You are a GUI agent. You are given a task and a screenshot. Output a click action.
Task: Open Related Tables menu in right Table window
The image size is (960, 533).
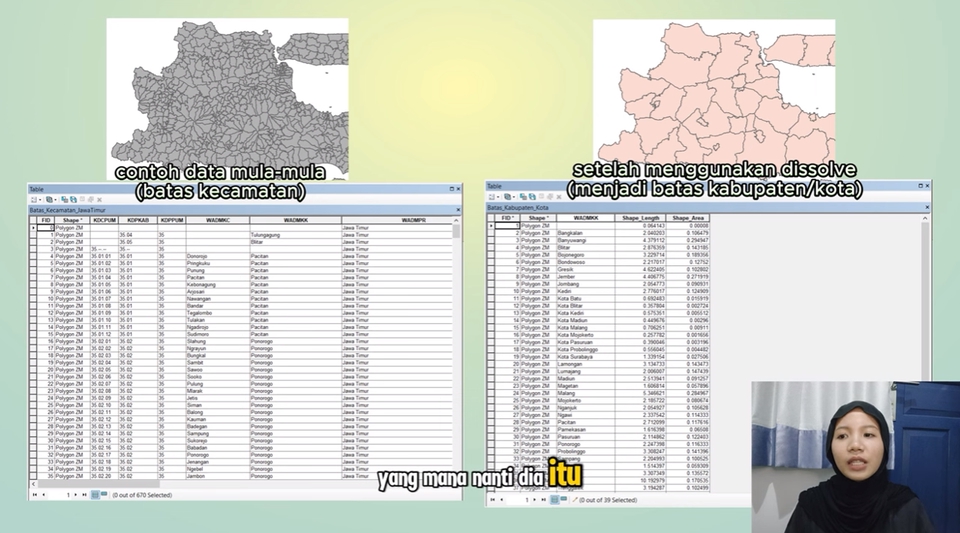point(509,197)
